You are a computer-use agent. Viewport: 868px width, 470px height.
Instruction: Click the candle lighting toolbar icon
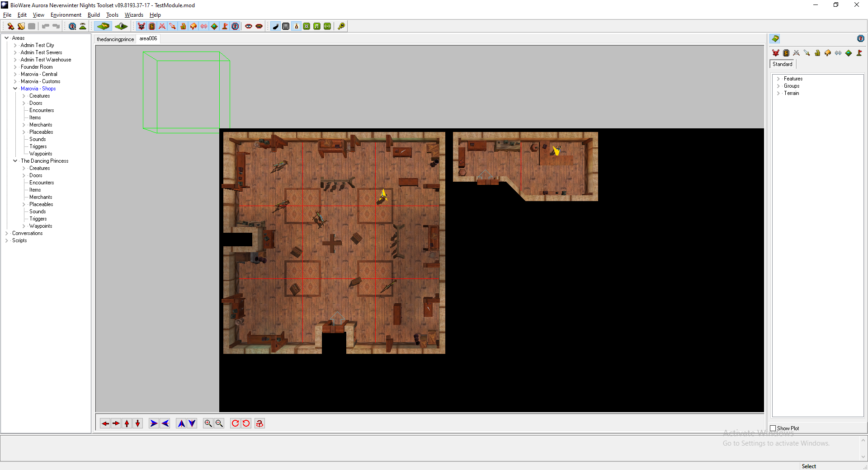pyautogui.click(x=297, y=26)
